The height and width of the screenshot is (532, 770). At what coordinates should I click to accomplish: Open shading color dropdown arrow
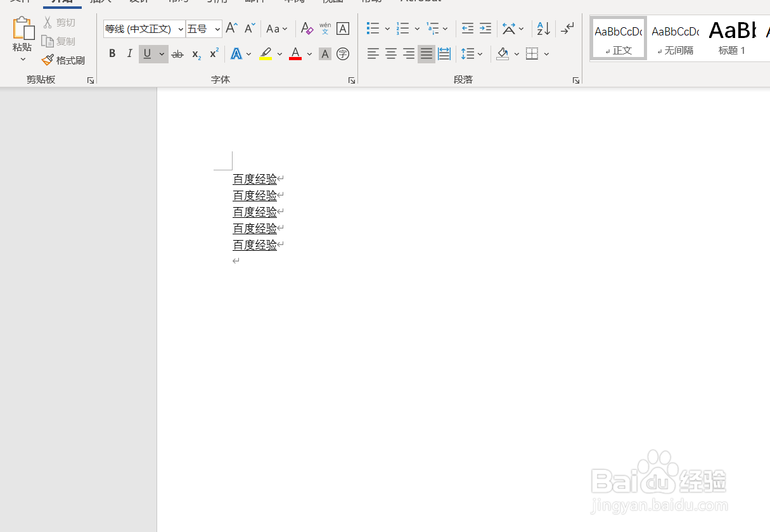coord(517,54)
